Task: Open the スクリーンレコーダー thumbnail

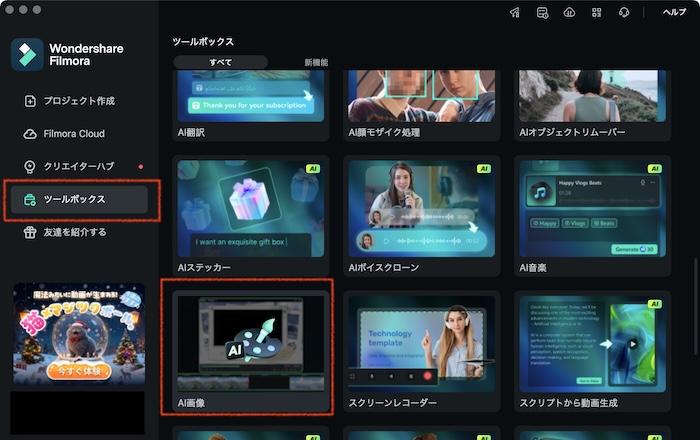Action: [421, 343]
